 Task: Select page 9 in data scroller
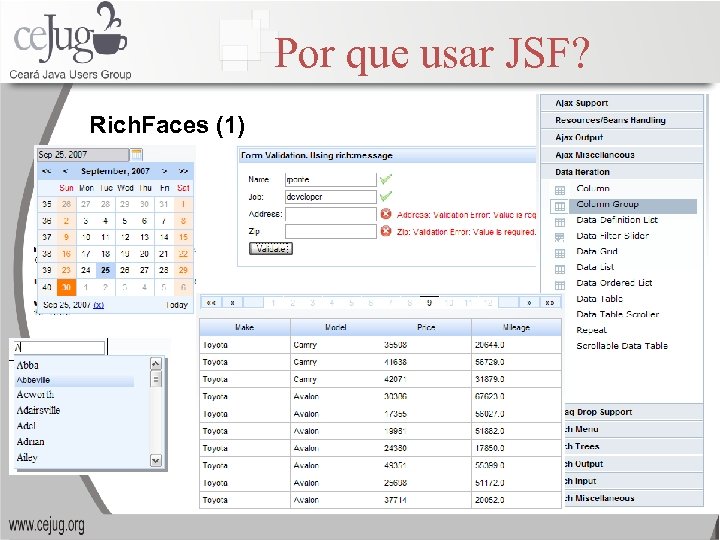(429, 303)
